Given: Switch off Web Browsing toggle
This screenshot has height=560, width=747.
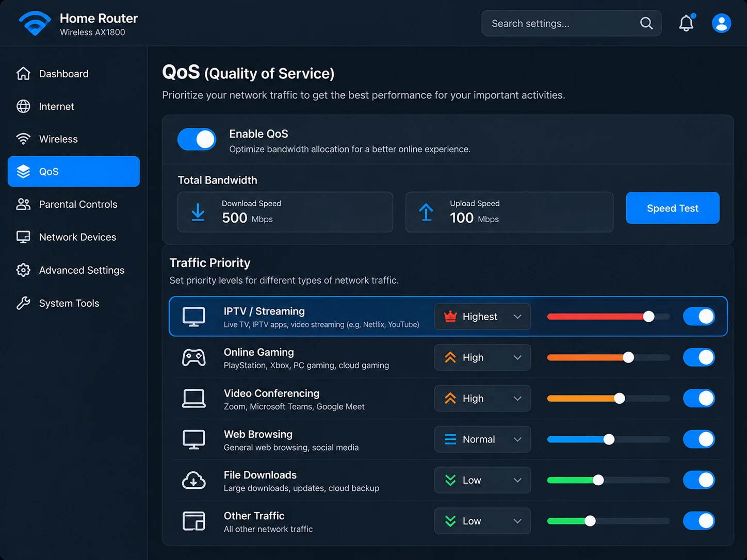Looking at the screenshot, I should click(699, 439).
